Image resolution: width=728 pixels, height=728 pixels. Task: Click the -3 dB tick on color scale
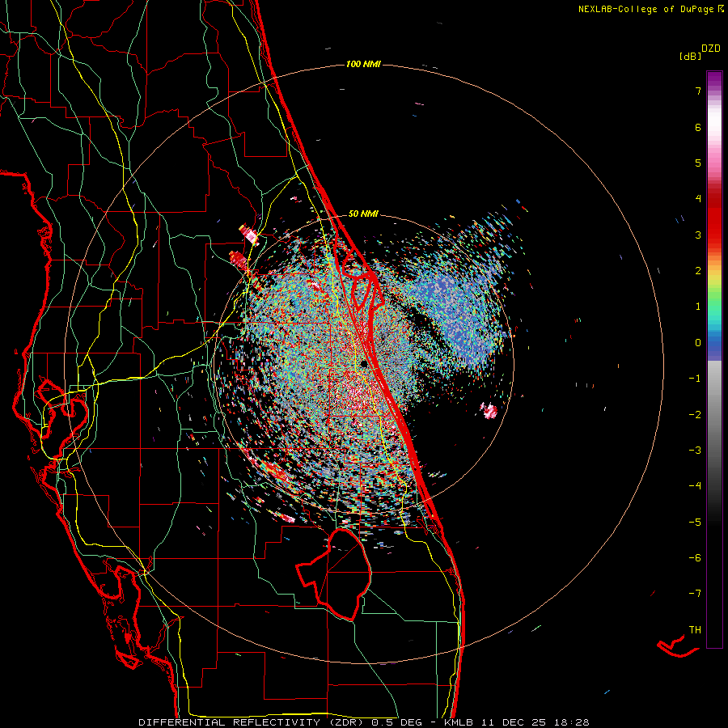point(695,451)
